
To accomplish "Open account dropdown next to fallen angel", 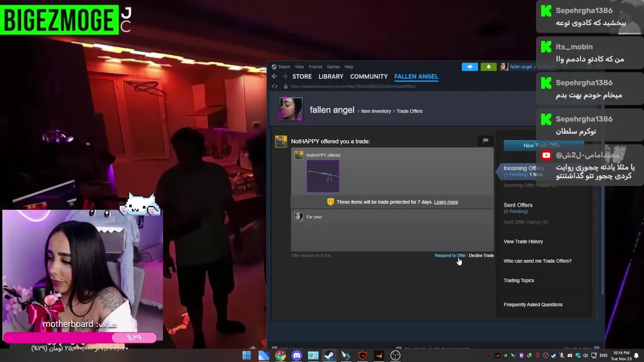I will [x=535, y=66].
